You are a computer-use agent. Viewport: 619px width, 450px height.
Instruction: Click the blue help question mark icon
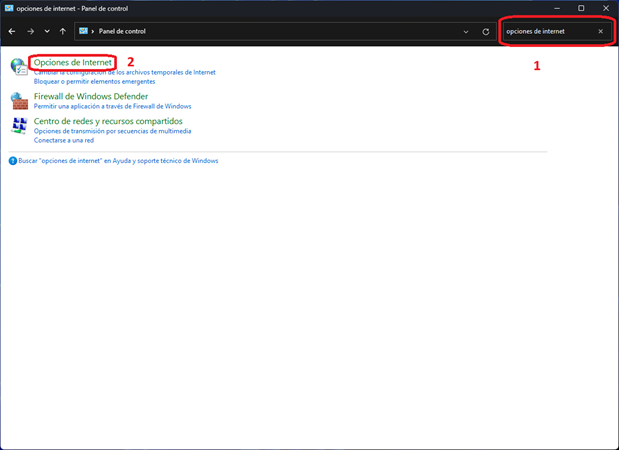pos(13,161)
